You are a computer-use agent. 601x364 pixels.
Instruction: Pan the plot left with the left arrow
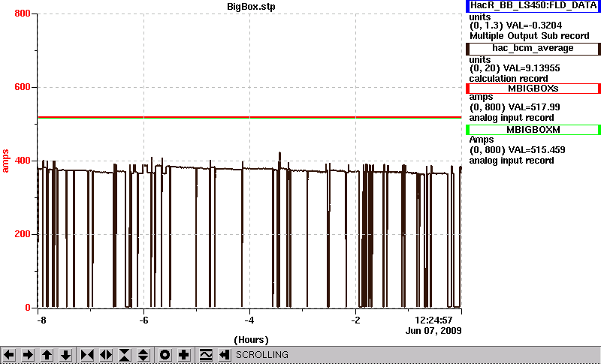click(x=9, y=355)
